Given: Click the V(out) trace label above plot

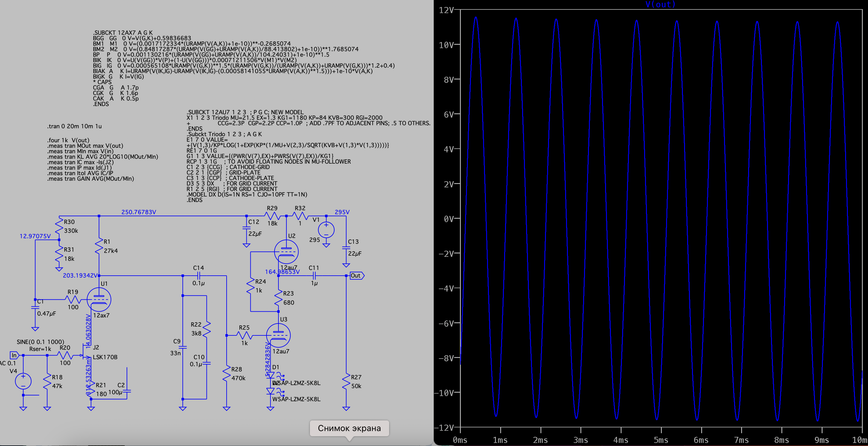Looking at the screenshot, I should [660, 4].
